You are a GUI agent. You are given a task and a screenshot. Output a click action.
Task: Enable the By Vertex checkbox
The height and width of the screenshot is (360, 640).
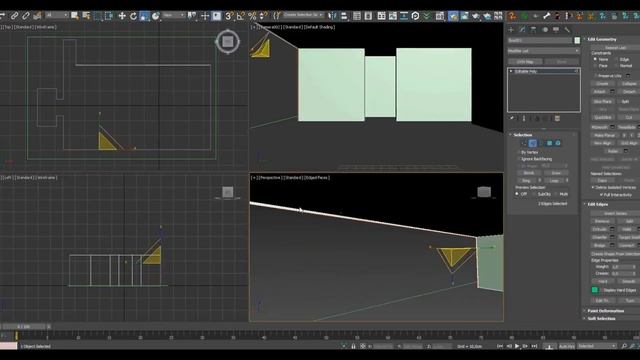pyautogui.click(x=519, y=152)
